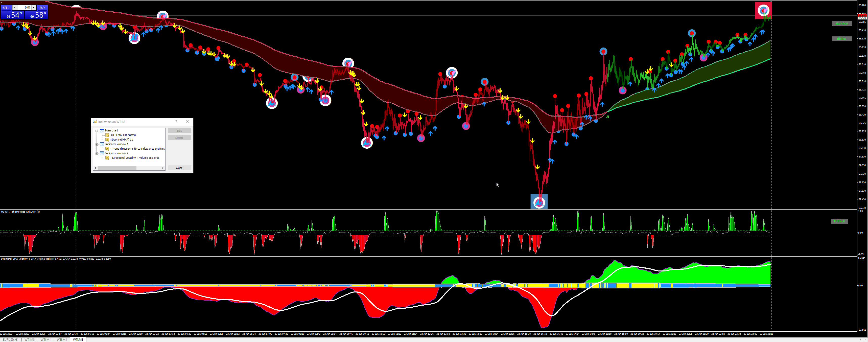The width and height of the screenshot is (868, 342).
Task: Click the help question mark in dialog
Action: tap(176, 122)
